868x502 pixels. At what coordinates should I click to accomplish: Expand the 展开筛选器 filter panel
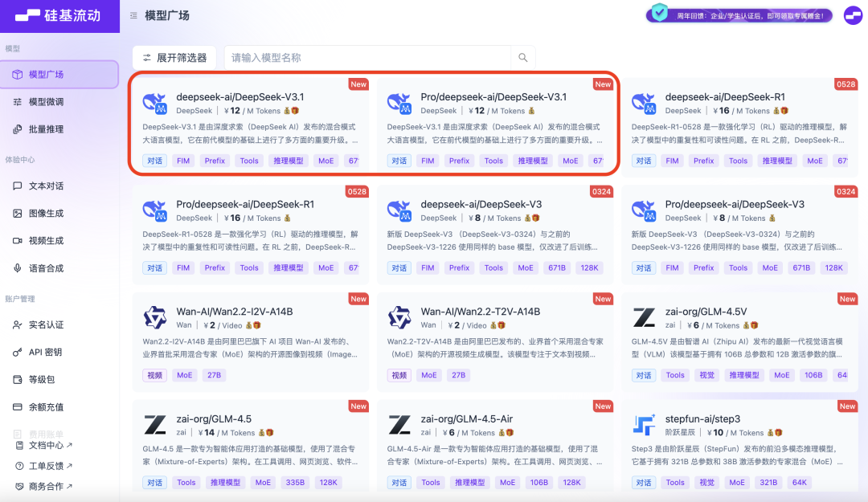click(173, 58)
